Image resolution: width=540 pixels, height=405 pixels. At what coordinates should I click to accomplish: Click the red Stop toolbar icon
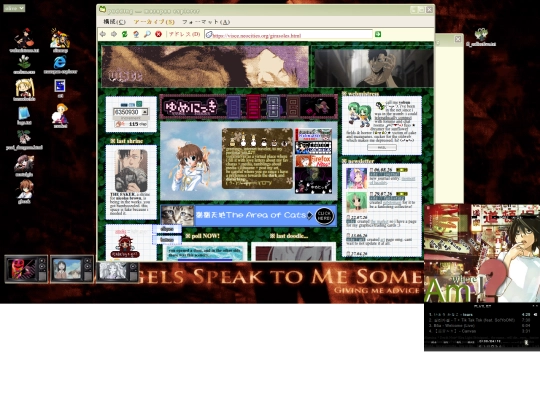tap(158, 34)
